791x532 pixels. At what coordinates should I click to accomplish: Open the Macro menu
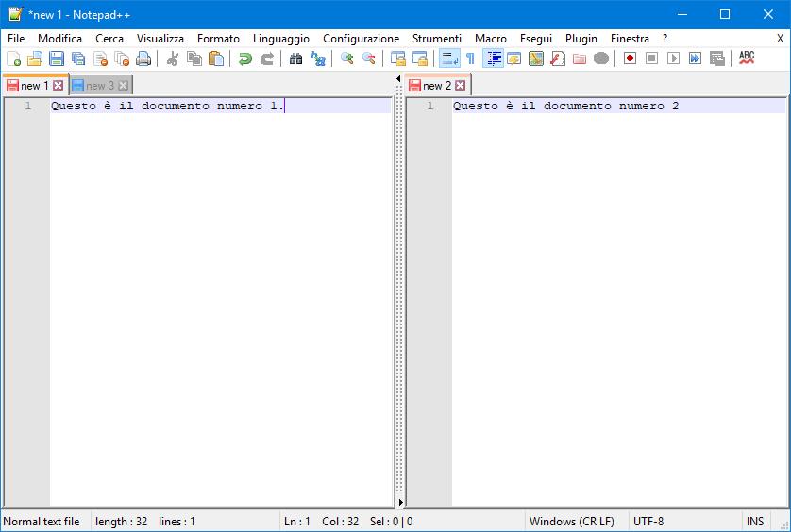point(491,39)
